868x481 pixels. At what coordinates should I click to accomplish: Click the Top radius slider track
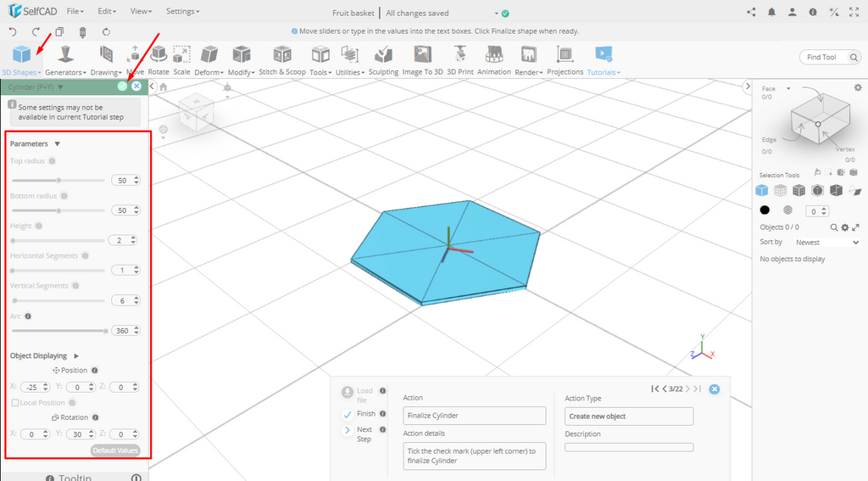click(58, 181)
